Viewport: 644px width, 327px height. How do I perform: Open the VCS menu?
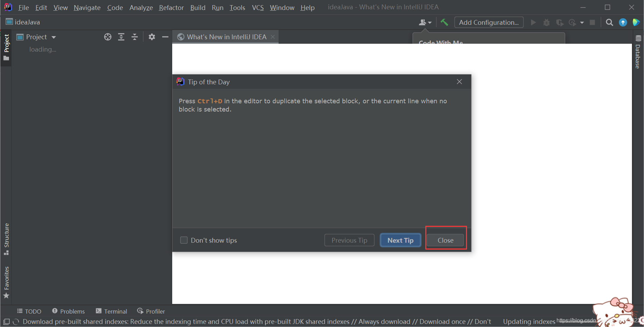click(258, 8)
